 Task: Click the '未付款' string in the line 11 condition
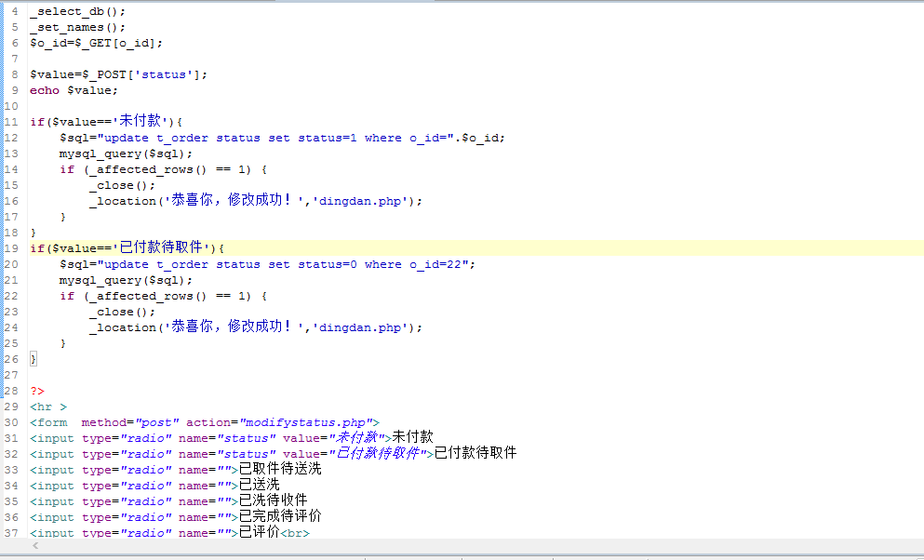coord(140,121)
